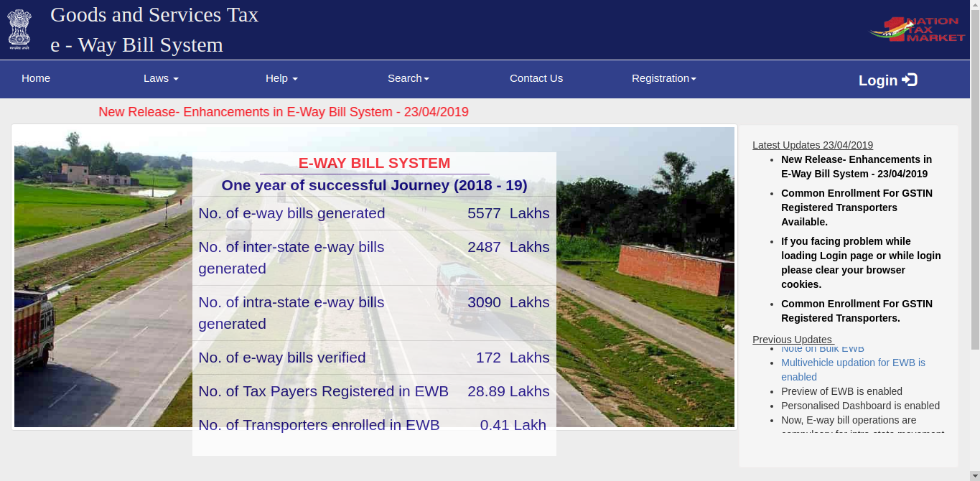Select Home in the navigation bar
Viewport: 980px width, 481px height.
(x=35, y=78)
